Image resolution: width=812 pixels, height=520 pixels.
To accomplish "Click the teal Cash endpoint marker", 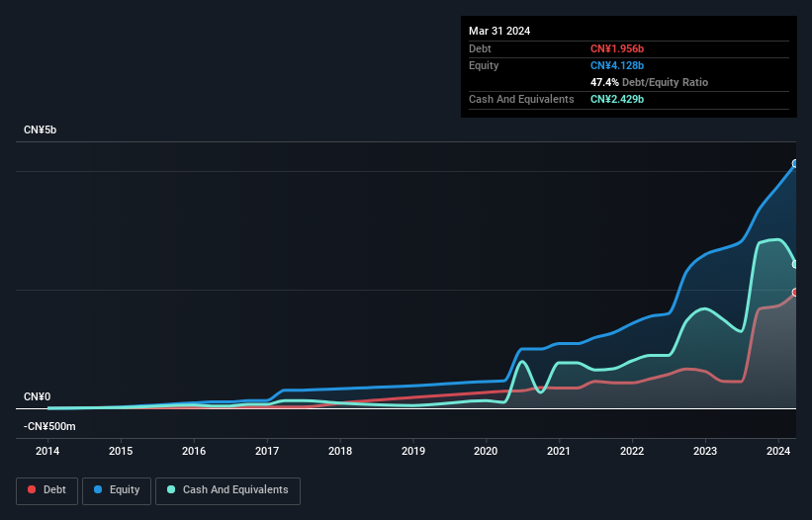I will pos(795,264).
